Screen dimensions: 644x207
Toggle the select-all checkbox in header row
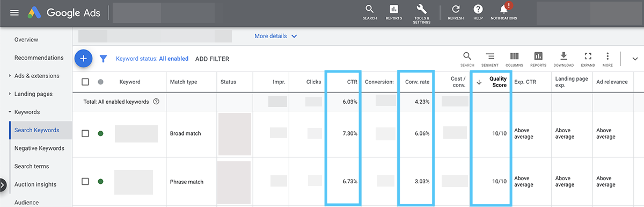pos(85,82)
